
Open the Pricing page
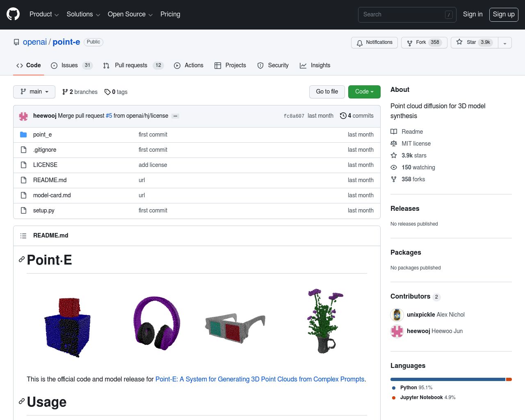[x=170, y=14]
